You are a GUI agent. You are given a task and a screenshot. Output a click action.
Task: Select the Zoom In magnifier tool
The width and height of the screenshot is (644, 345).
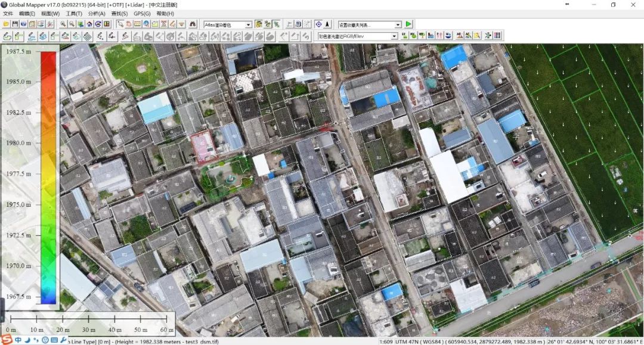[63, 24]
